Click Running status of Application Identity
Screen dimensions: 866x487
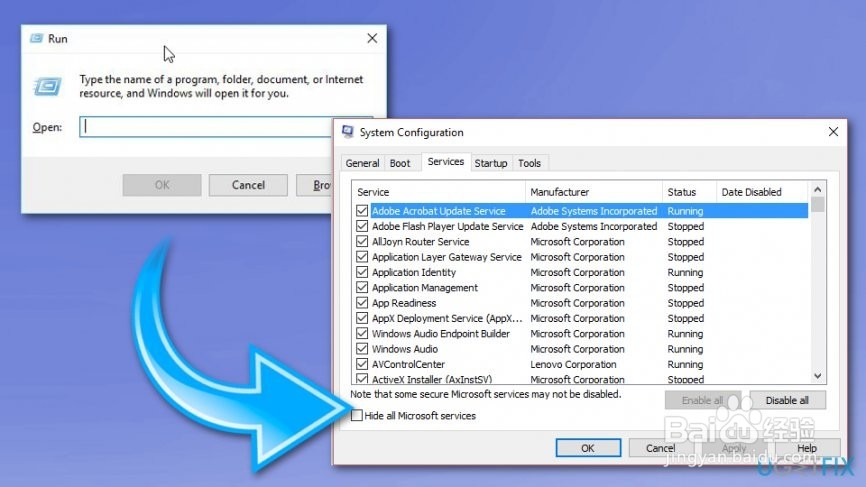(x=685, y=272)
